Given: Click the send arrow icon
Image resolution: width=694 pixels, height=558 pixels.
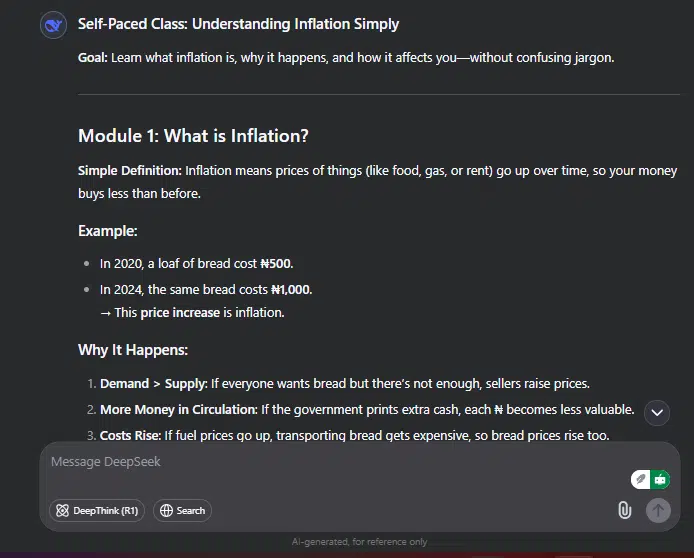Looking at the screenshot, I should [x=658, y=511].
